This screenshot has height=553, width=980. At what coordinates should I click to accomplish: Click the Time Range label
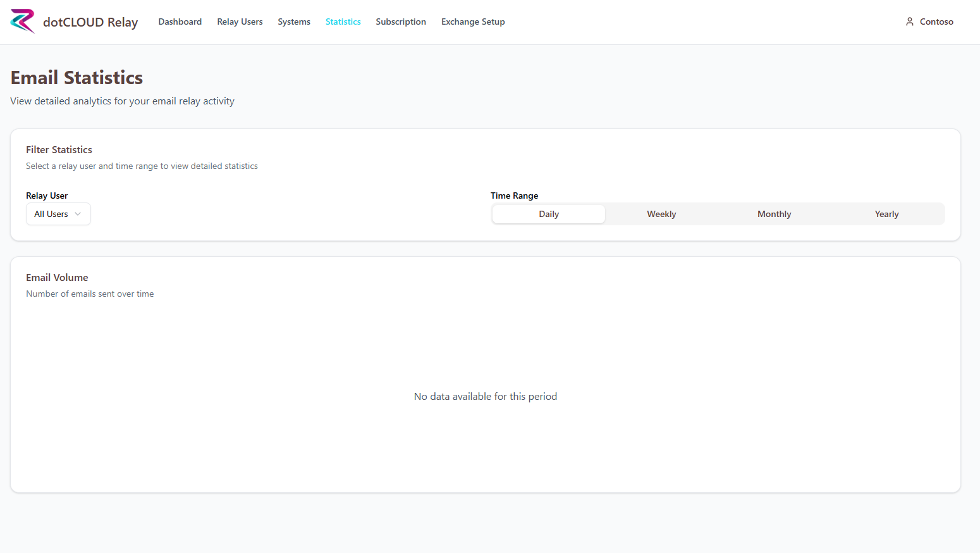[x=514, y=196]
